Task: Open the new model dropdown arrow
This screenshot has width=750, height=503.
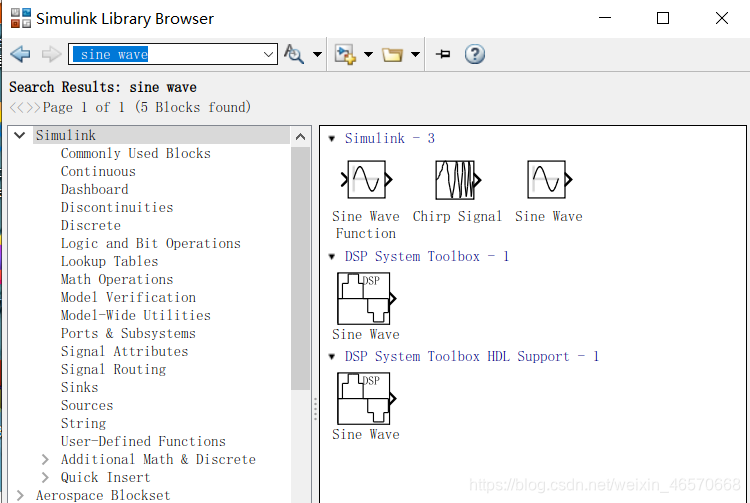Action: coord(368,55)
